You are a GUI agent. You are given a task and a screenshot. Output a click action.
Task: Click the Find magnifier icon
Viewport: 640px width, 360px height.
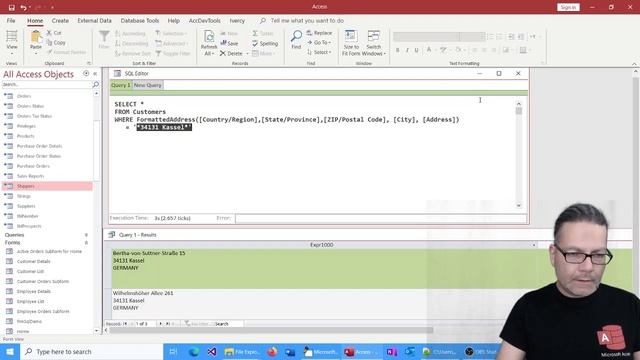(x=296, y=37)
